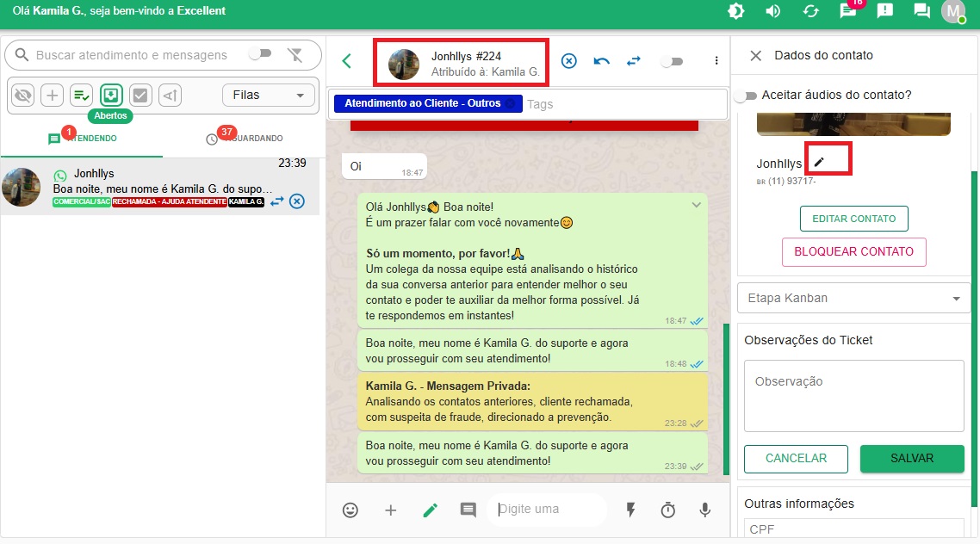Click the Observação text field
The width and height of the screenshot is (980, 544).
tap(853, 395)
